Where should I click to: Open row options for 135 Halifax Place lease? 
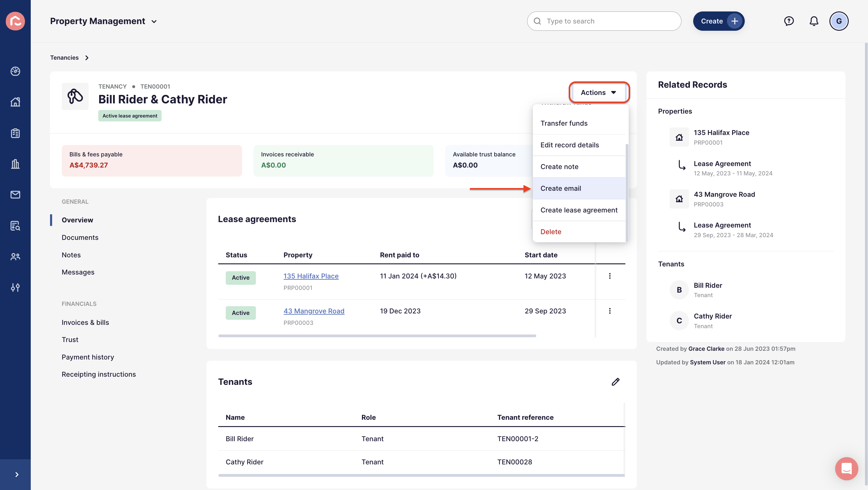tap(609, 276)
